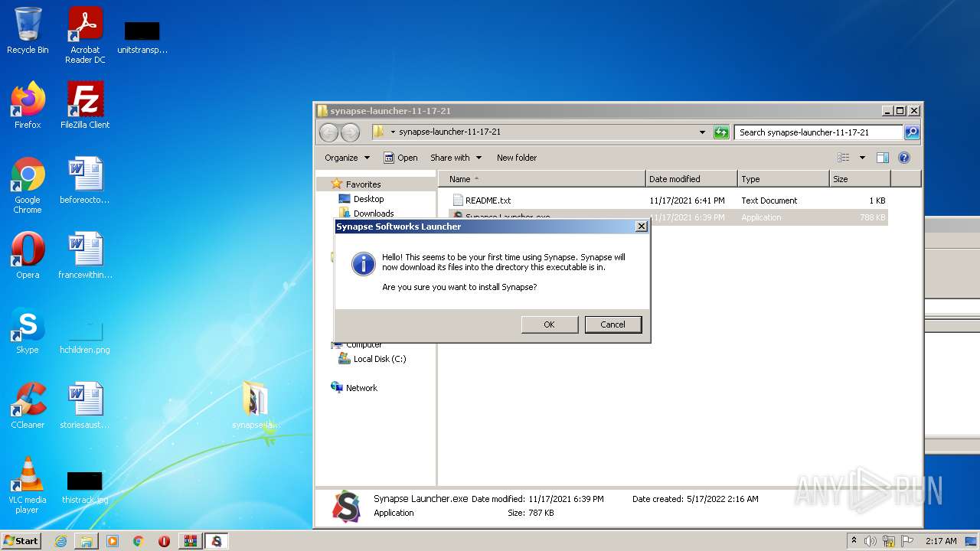The width and height of the screenshot is (980, 551).
Task: Select Favorites in the navigation pane
Action: tap(363, 184)
